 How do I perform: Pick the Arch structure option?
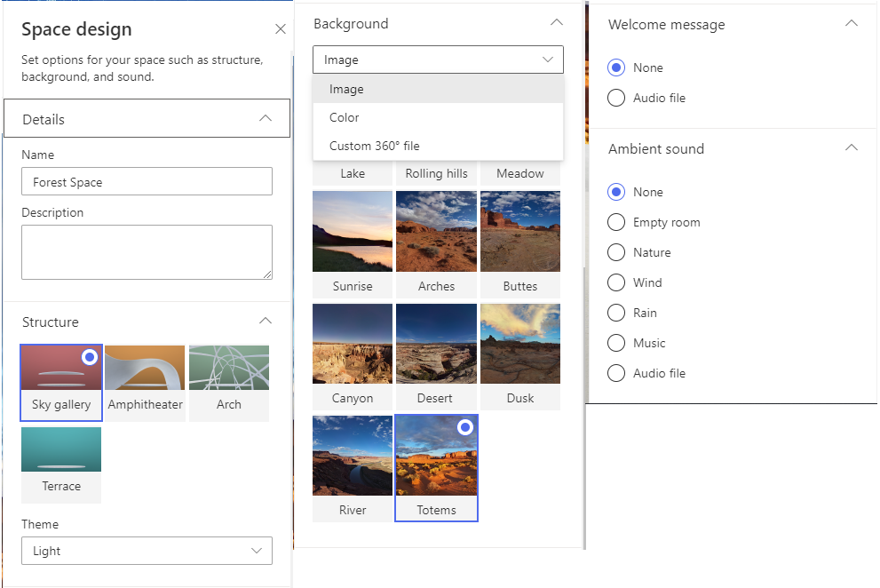(229, 367)
